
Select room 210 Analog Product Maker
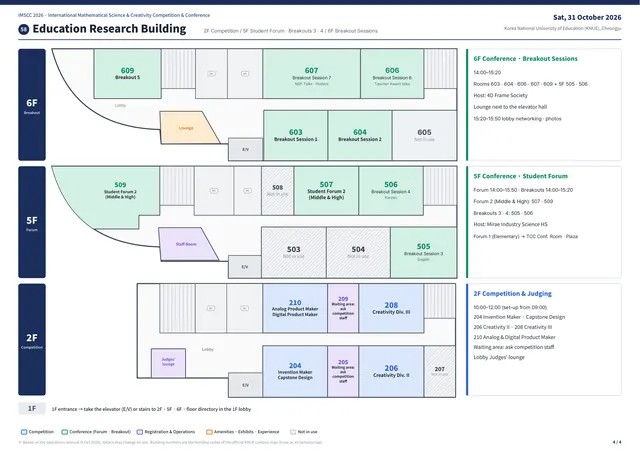click(295, 308)
